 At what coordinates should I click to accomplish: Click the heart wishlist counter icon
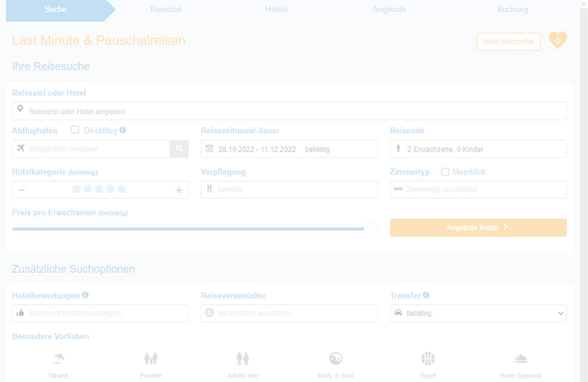click(x=558, y=41)
